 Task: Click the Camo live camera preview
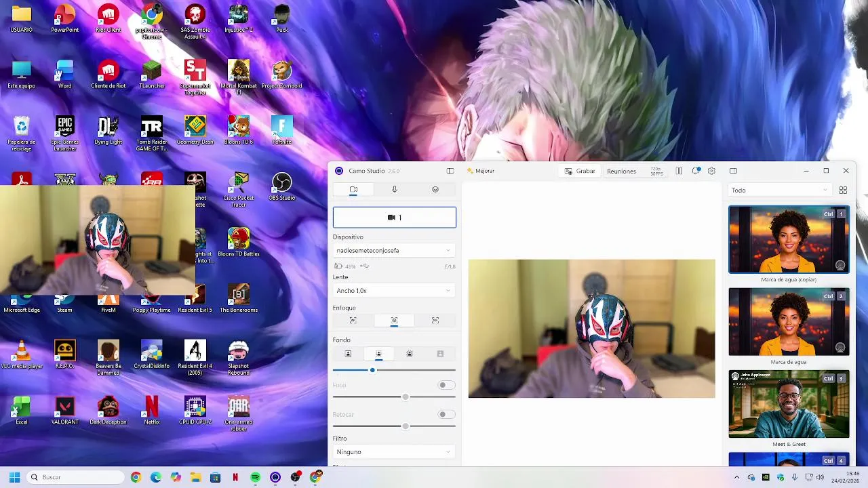(591, 329)
